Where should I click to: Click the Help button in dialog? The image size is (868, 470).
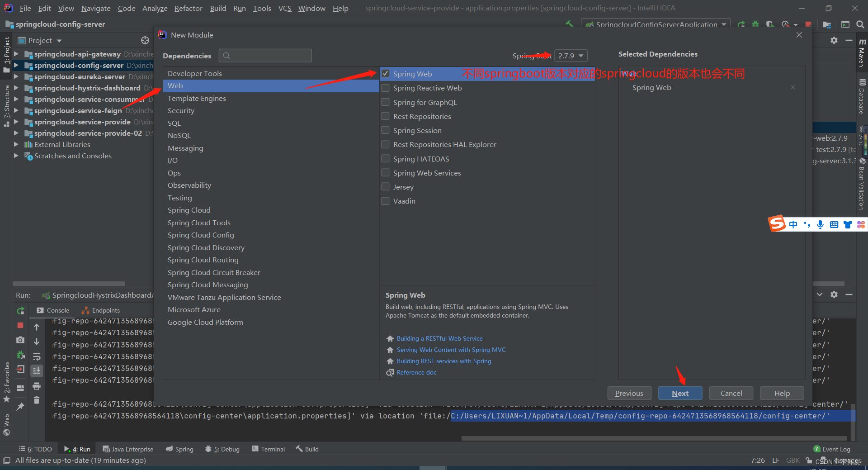(x=782, y=393)
